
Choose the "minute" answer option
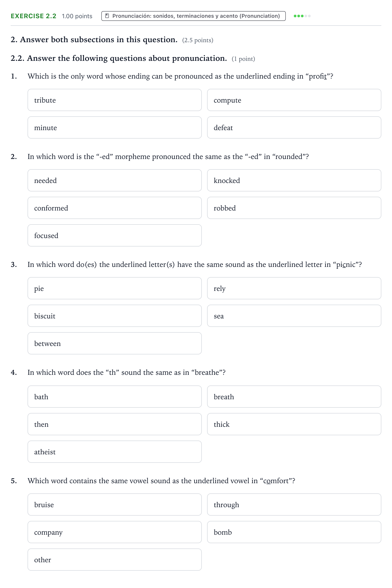(x=114, y=127)
